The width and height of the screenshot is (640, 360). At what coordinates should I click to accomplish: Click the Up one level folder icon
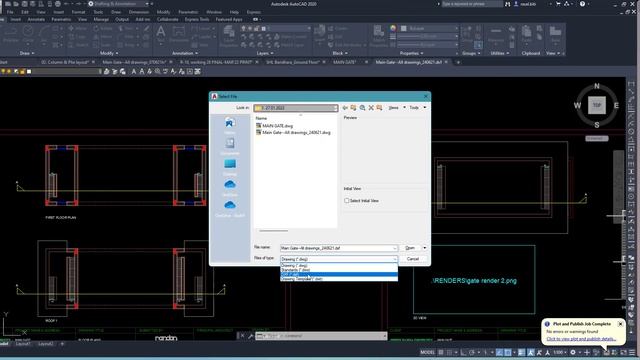tap(353, 108)
